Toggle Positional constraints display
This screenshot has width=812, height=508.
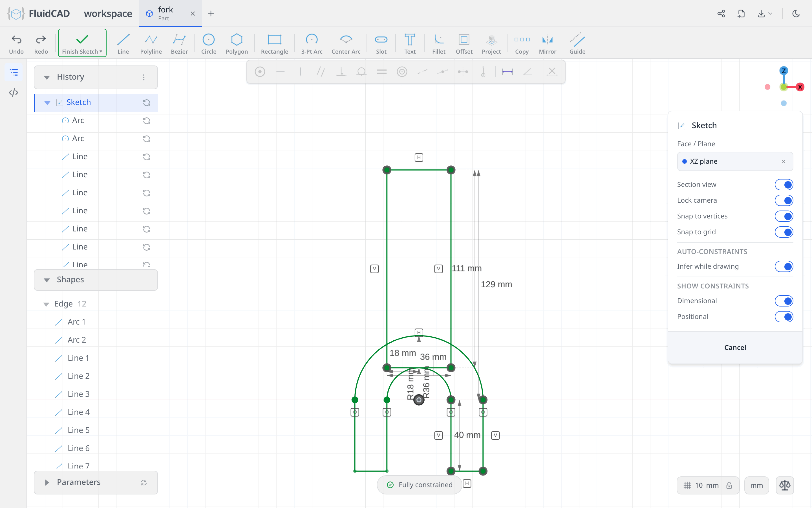(784, 316)
